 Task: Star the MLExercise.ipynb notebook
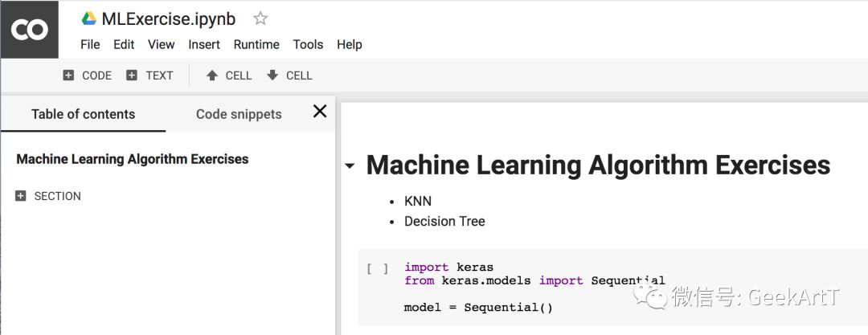[x=260, y=18]
